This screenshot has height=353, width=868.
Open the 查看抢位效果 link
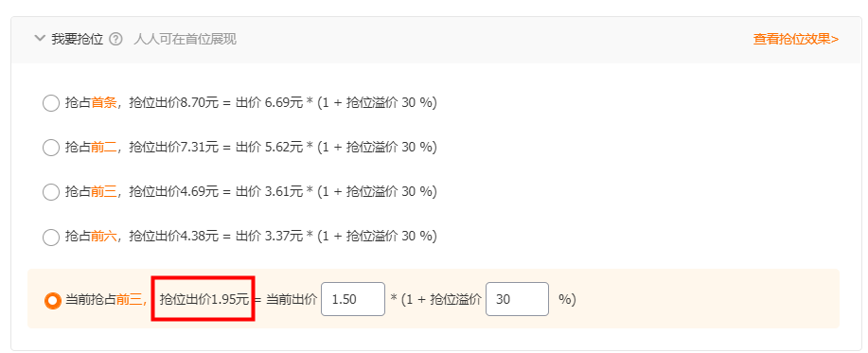(x=795, y=40)
